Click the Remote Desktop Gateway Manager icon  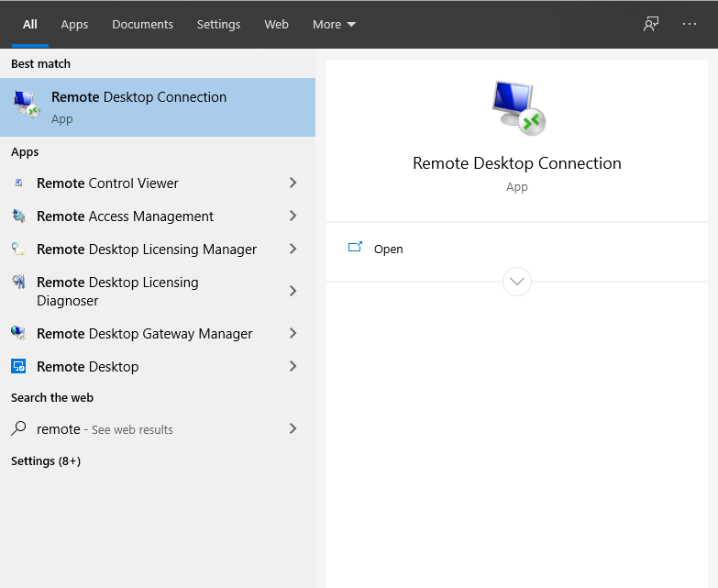pos(18,334)
